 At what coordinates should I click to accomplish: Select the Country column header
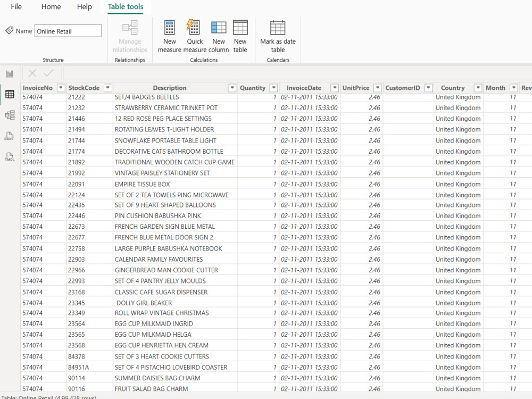[x=453, y=88]
